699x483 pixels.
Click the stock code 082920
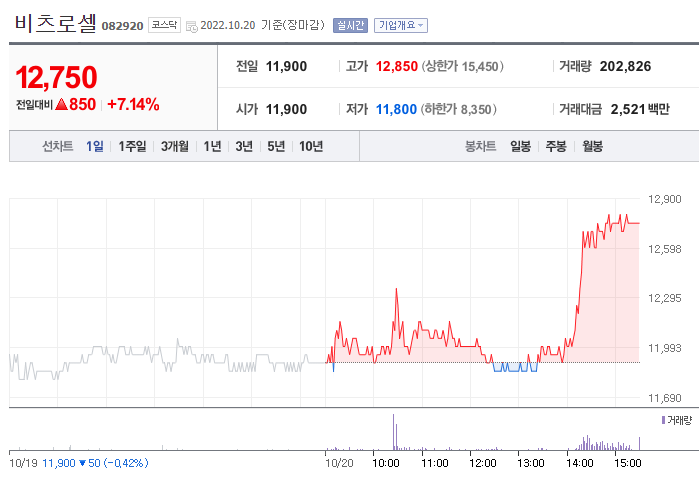coord(122,26)
